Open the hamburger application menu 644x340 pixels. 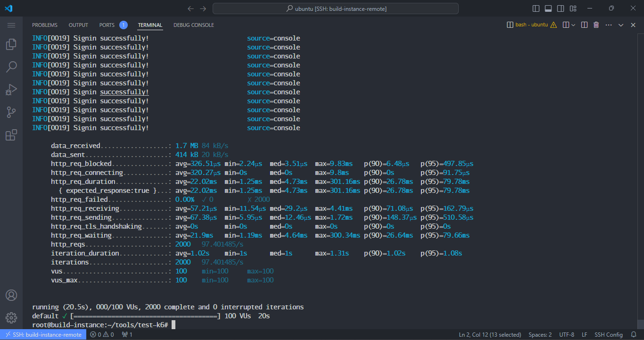coord(11,25)
